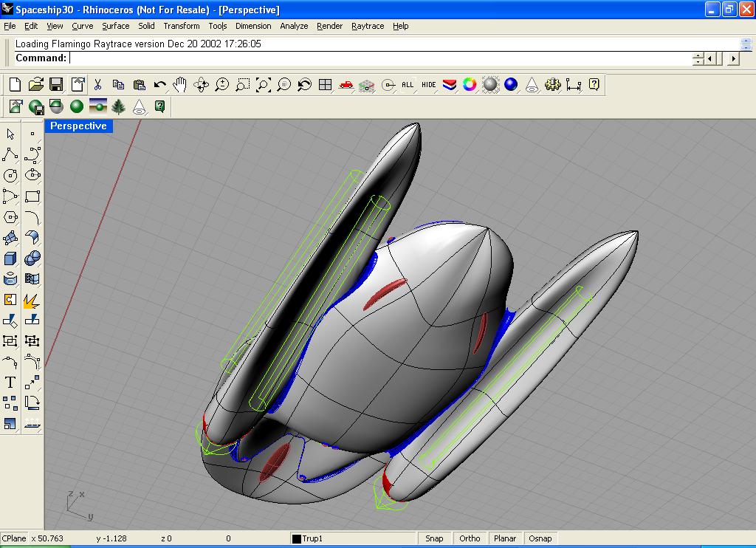
Task: Open a file with the folder icon
Action: [x=35, y=85]
